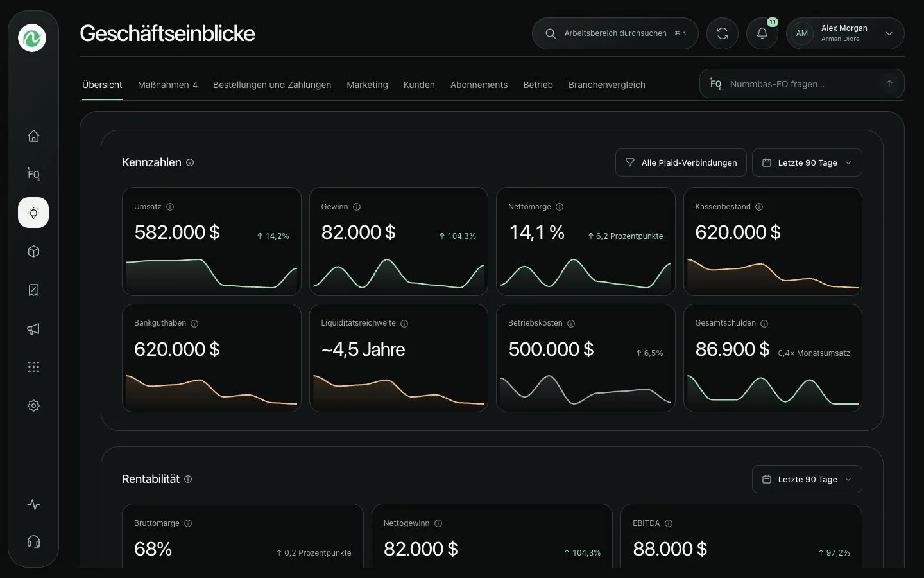This screenshot has width=924, height=578.
Task: Click info icon next to Bankguthaben
Action: point(194,324)
